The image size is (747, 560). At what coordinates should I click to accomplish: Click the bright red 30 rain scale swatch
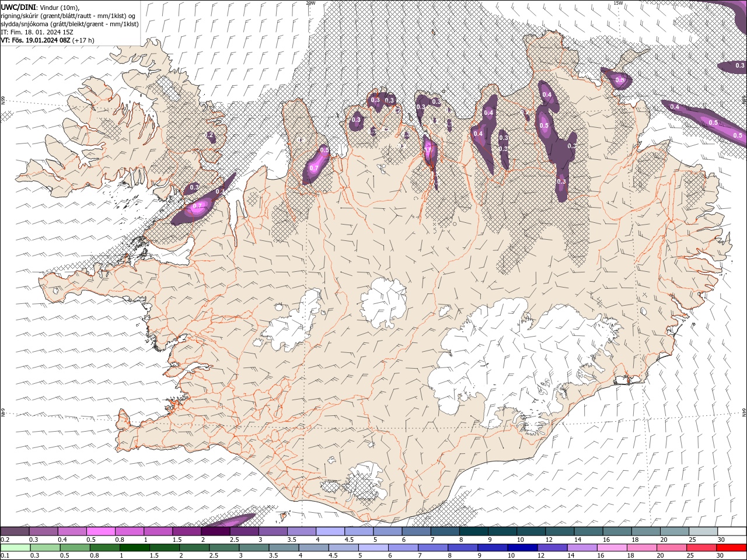pos(731,548)
